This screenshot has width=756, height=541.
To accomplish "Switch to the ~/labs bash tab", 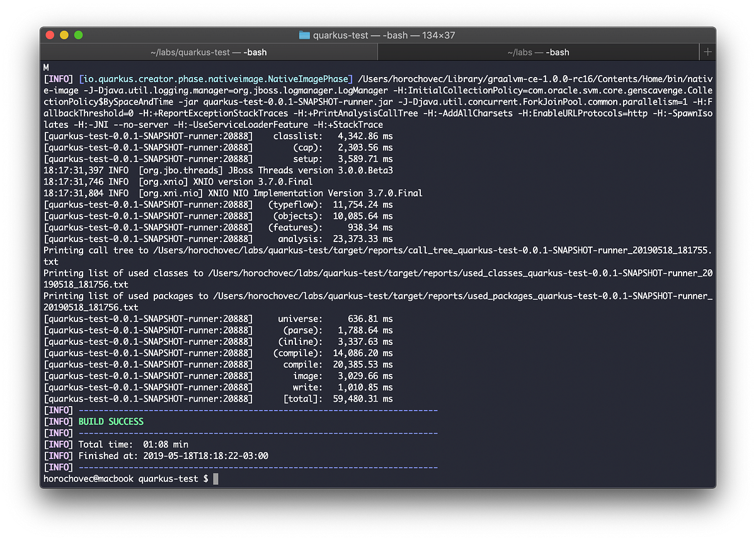I will (538, 52).
